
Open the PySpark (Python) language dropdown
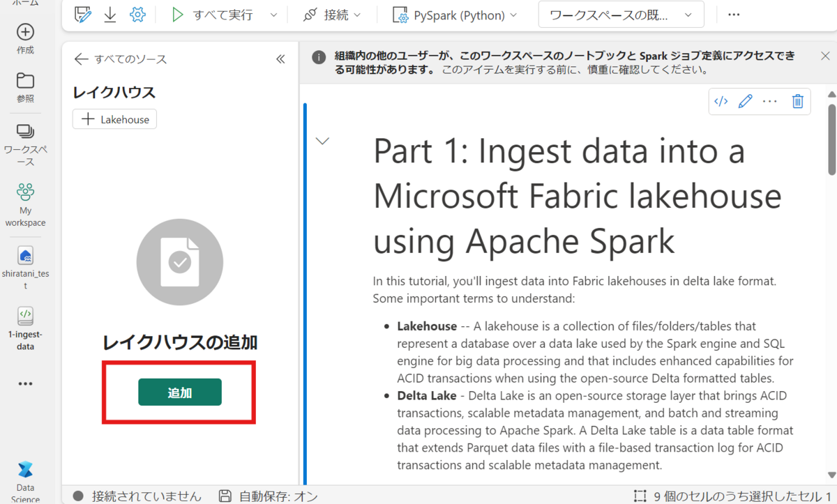455,15
